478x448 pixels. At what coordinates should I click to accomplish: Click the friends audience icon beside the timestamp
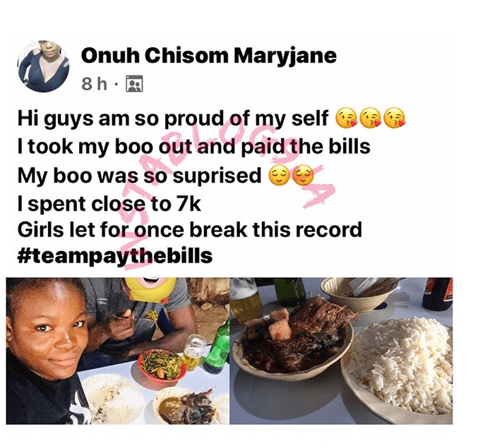[134, 84]
